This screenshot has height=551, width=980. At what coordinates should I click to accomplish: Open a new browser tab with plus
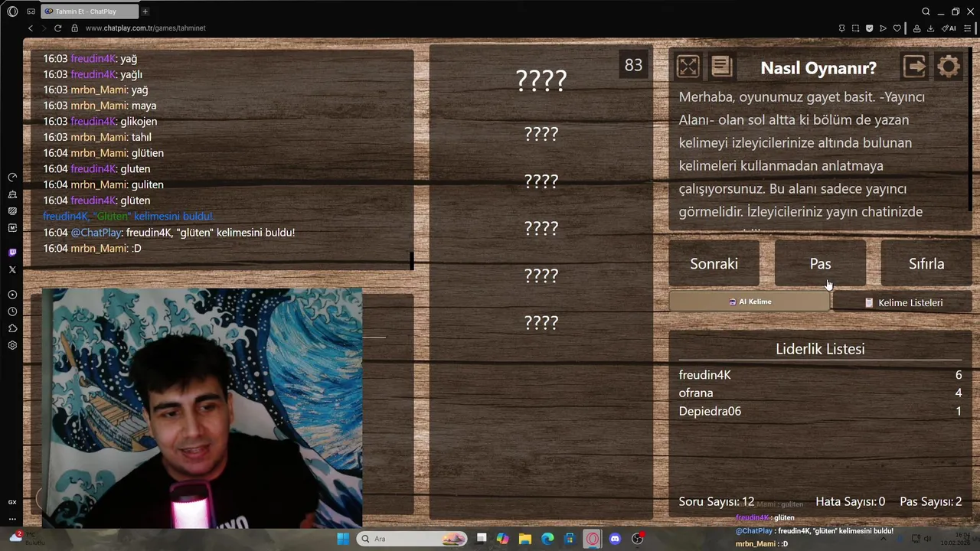pos(145,11)
